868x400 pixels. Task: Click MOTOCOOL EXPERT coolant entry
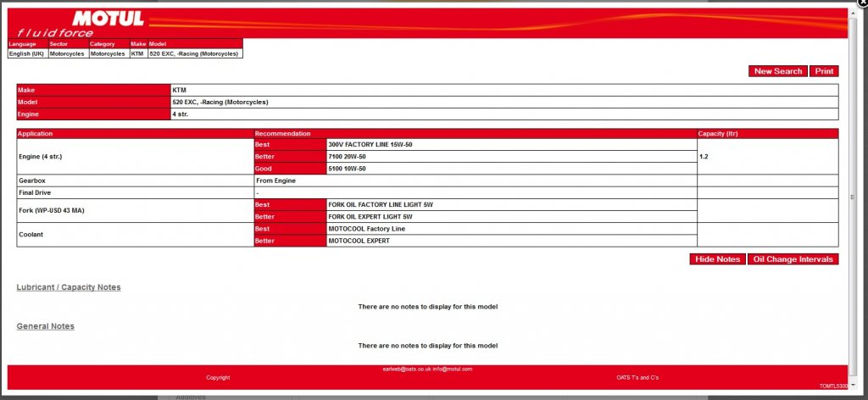tap(359, 241)
